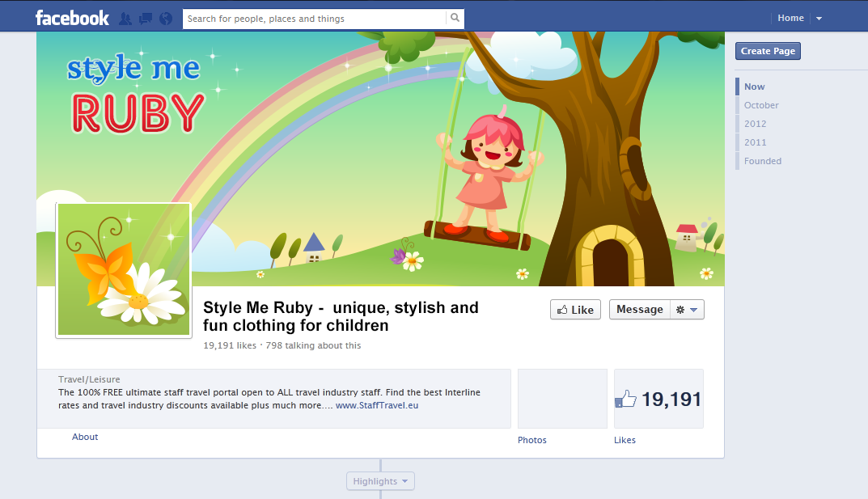Open the Photos link
This screenshot has height=499, width=868.
point(532,440)
